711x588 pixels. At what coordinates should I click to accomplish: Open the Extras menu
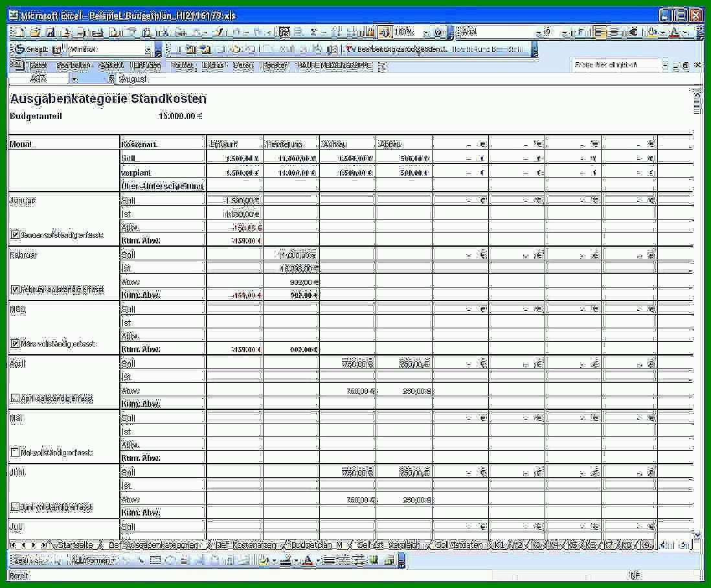click(213, 66)
